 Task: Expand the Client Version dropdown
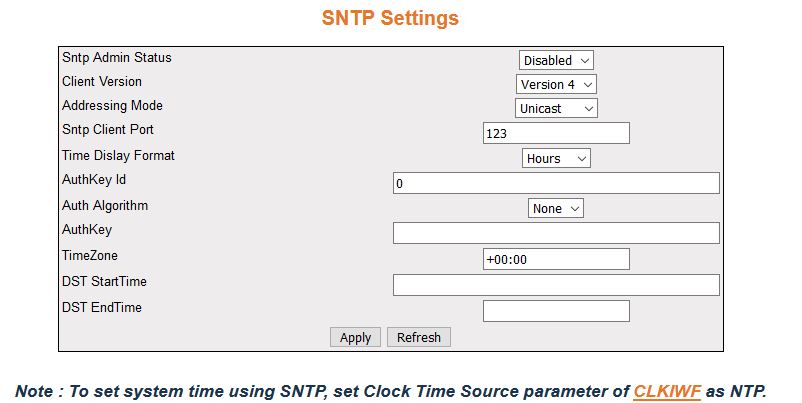pos(556,85)
